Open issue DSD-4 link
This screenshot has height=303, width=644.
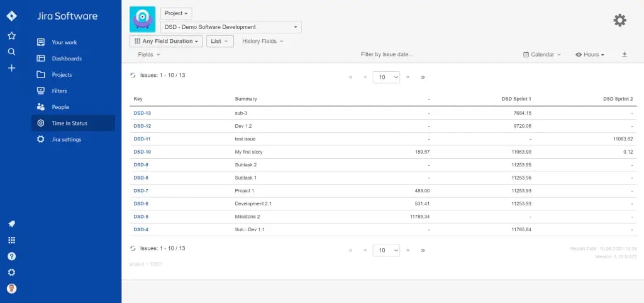141,229
